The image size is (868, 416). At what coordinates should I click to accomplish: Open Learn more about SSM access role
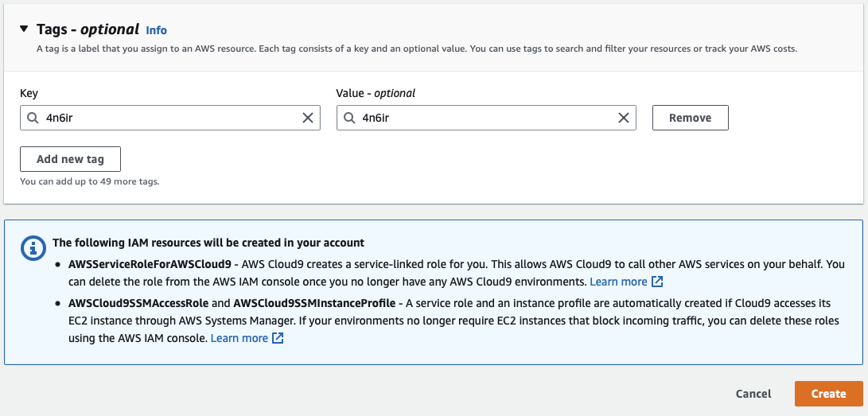239,338
